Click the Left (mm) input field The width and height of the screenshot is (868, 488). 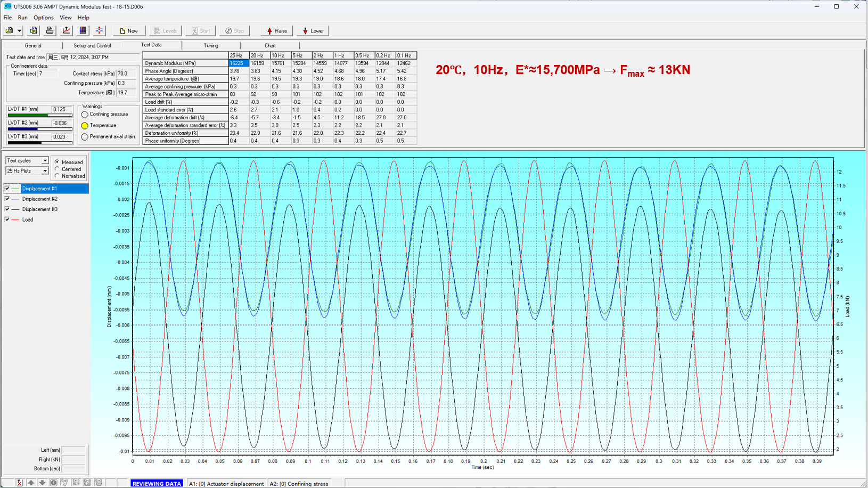[73, 450]
